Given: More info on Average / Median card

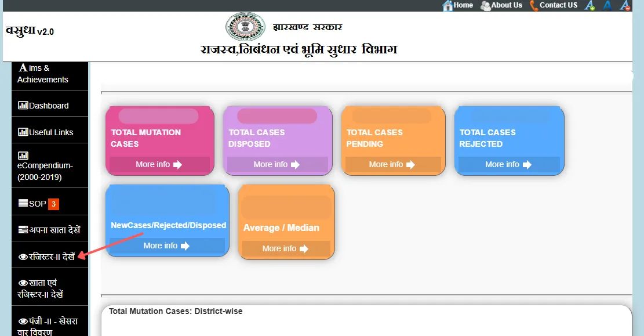Looking at the screenshot, I should click(x=285, y=248).
